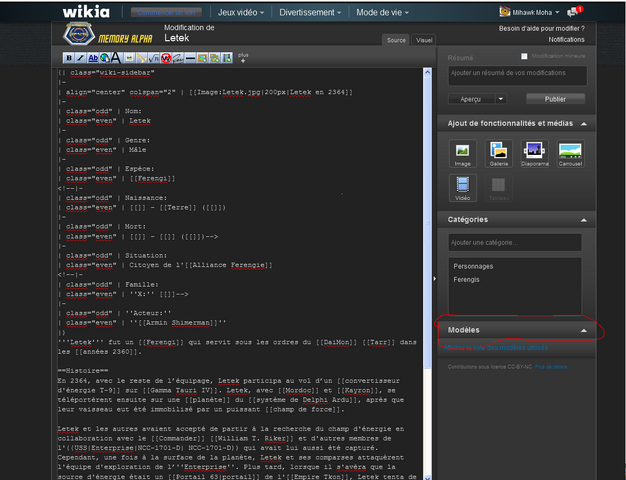Insert media file link horn icon
This screenshot has height=480, width=626.
point(141,58)
